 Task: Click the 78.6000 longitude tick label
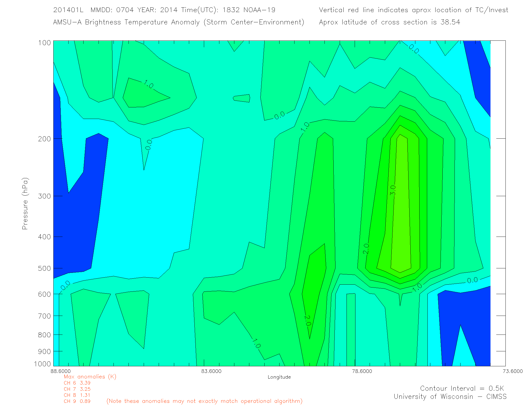point(362,371)
